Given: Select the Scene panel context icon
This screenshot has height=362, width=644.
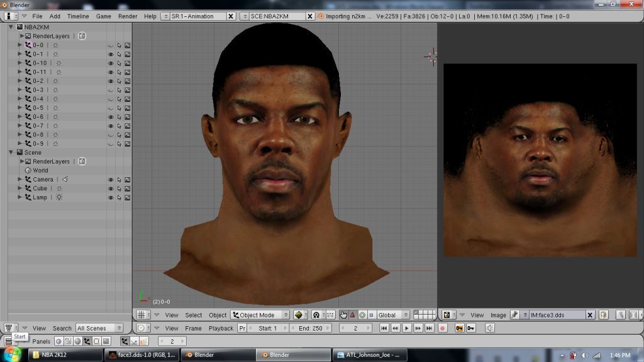Looking at the screenshot, I should click(x=106, y=341).
